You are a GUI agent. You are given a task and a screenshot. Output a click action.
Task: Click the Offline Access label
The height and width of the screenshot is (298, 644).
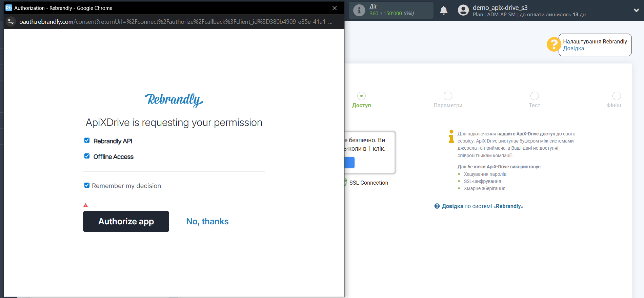pyautogui.click(x=113, y=156)
